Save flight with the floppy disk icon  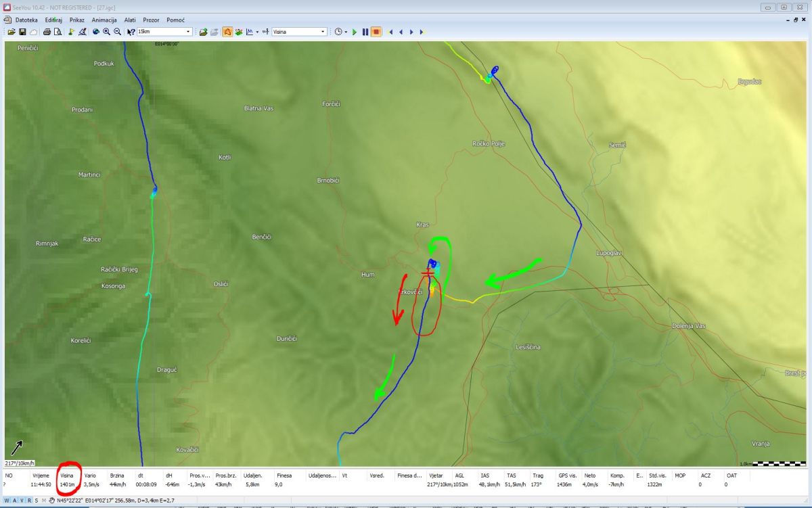tap(22, 32)
